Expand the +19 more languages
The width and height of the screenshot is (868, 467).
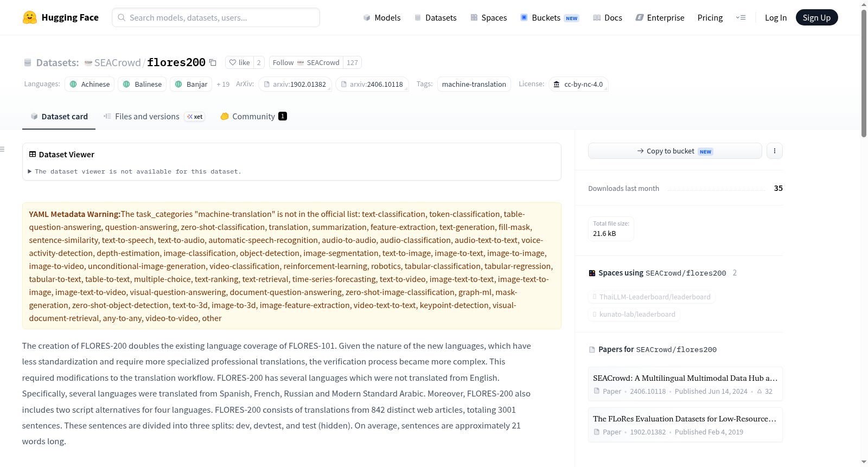coord(223,84)
